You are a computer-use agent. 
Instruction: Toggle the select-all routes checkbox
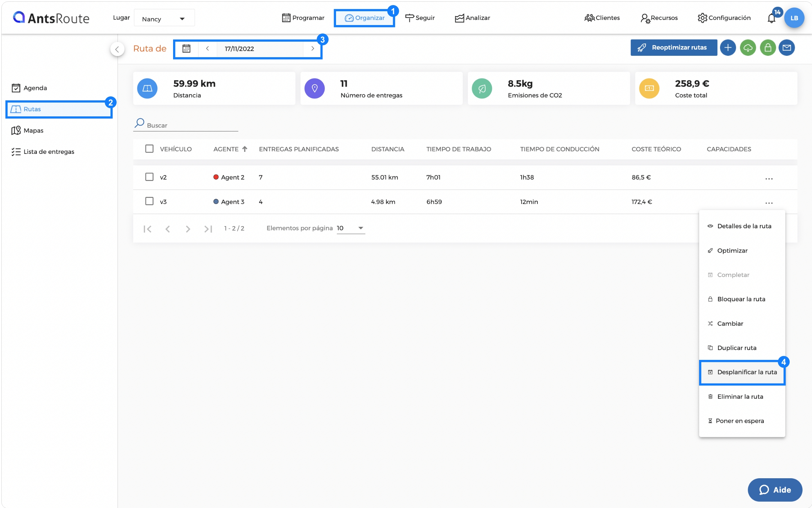click(x=149, y=149)
